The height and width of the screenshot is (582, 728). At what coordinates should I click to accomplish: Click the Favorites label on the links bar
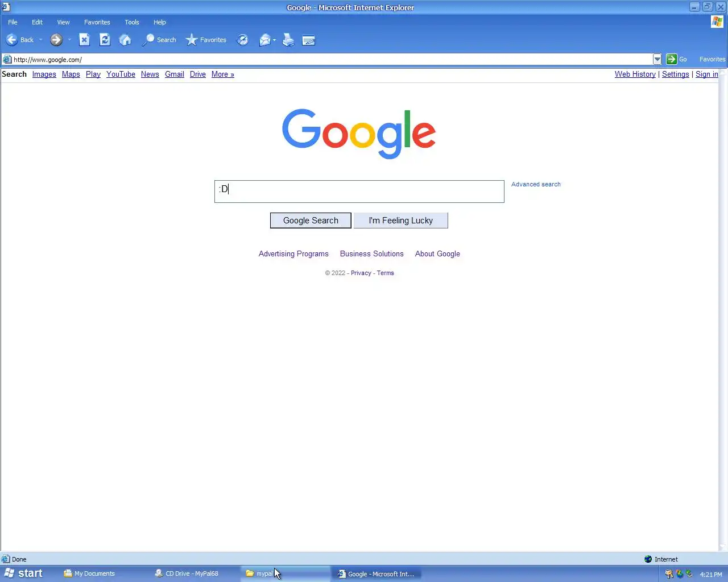[712, 59]
